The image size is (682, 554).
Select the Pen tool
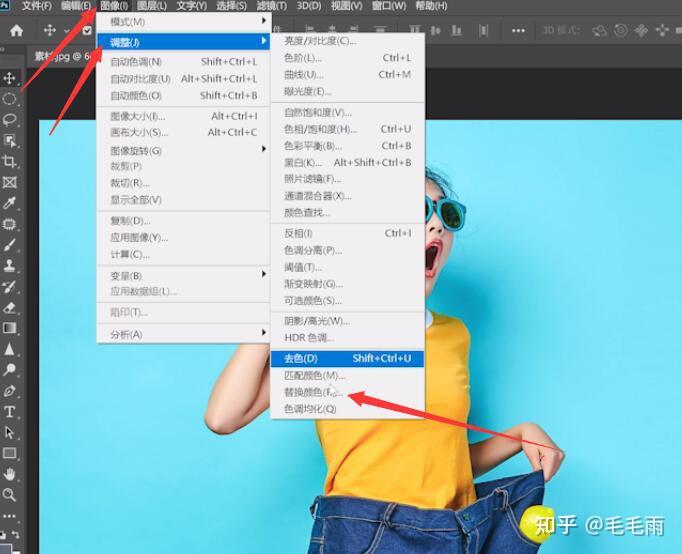(x=10, y=390)
